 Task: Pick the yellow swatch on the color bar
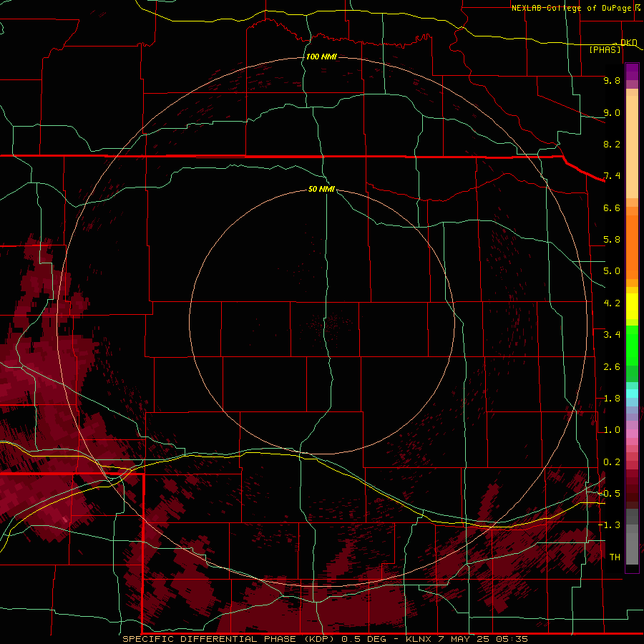632,306
